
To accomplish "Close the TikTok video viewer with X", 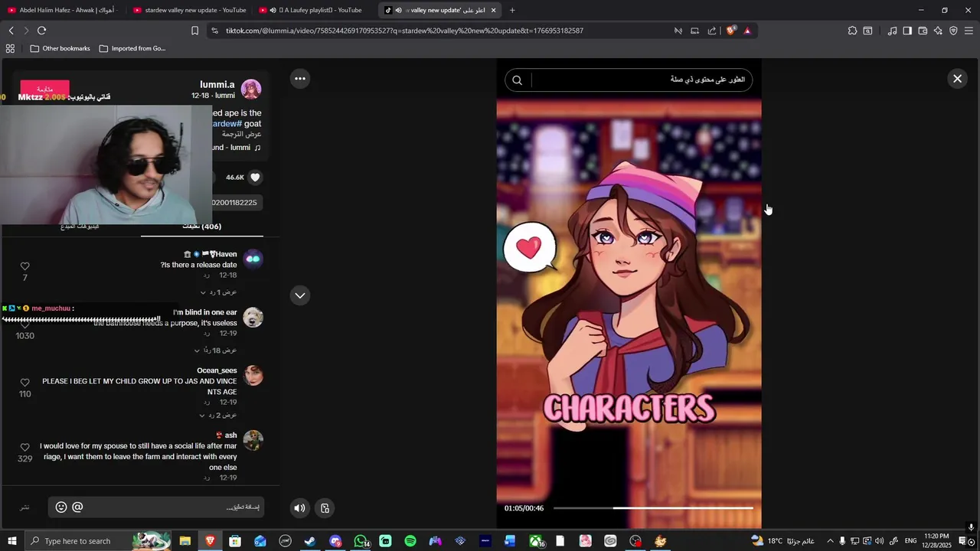I will coord(957,79).
